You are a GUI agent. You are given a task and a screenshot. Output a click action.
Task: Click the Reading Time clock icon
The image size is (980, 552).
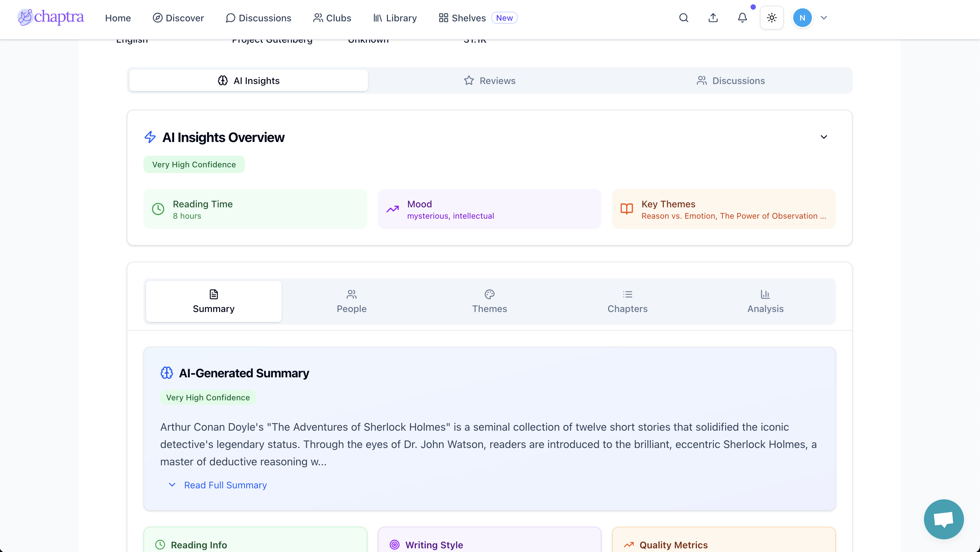click(158, 209)
